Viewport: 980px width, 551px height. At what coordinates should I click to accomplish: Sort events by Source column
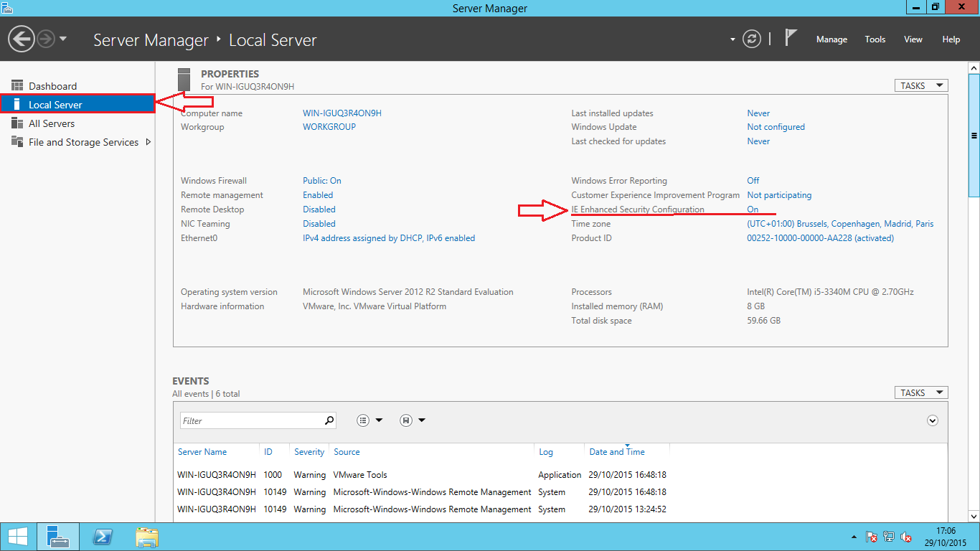(347, 452)
